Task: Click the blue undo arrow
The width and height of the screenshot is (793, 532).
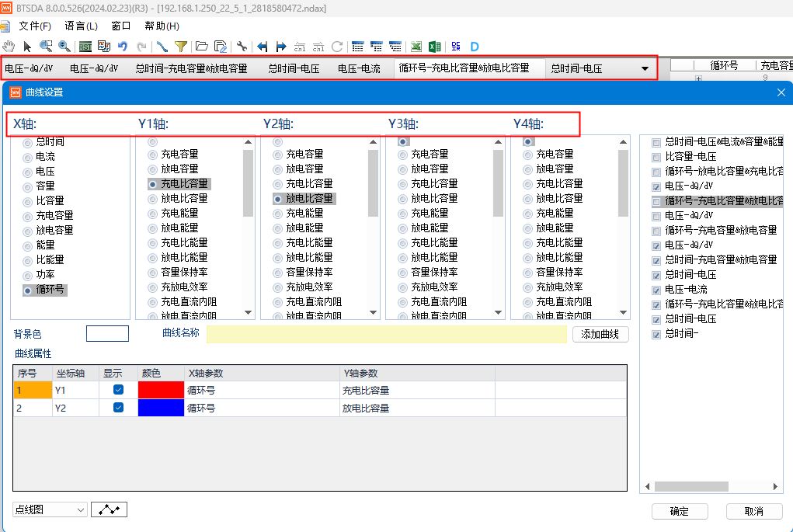Action: 123,47
